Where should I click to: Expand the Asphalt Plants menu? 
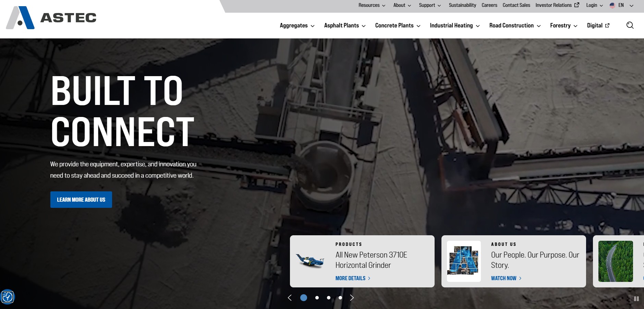[345, 25]
